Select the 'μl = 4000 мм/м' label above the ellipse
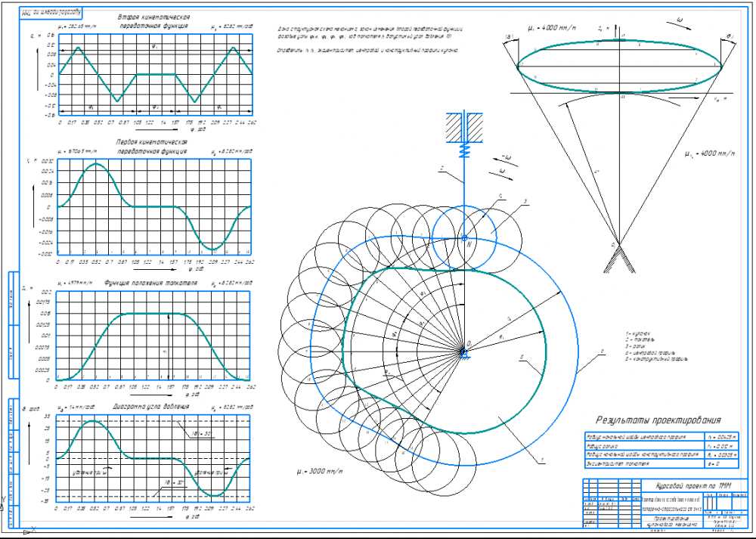Screen dimensions: 756x539 click(x=552, y=28)
